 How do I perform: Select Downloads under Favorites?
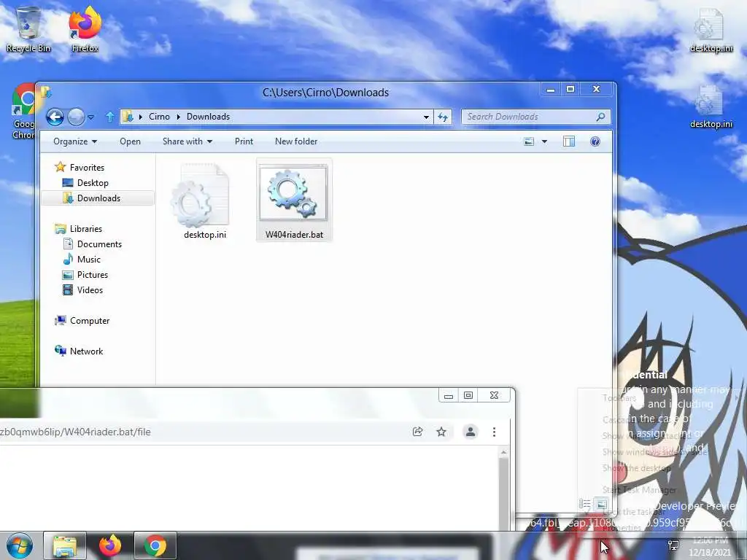click(98, 198)
